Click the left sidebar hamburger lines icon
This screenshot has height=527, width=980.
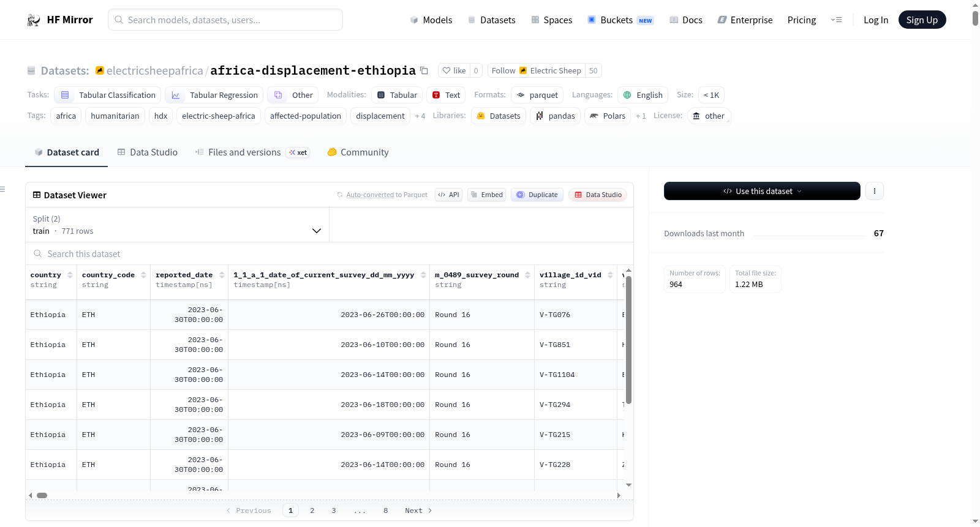click(x=2, y=189)
